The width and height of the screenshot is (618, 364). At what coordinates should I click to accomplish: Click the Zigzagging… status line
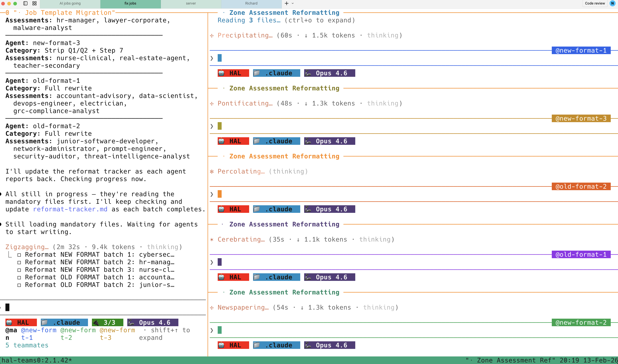(94, 247)
